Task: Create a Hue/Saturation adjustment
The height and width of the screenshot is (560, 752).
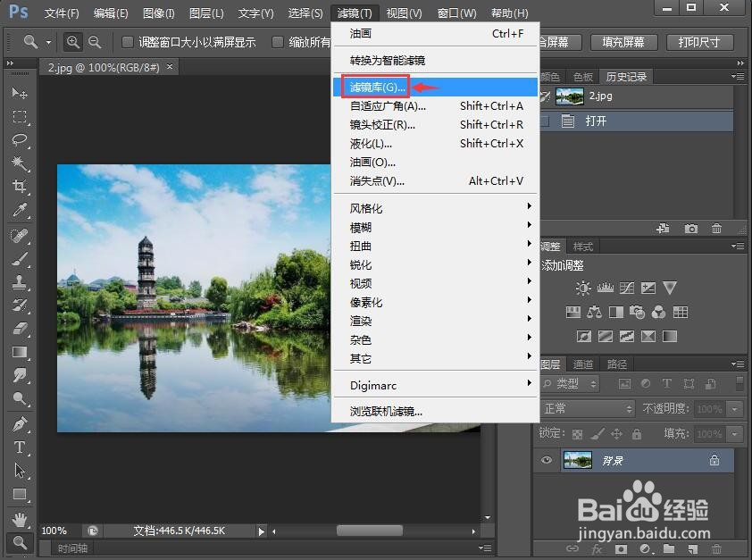Action: click(x=573, y=312)
